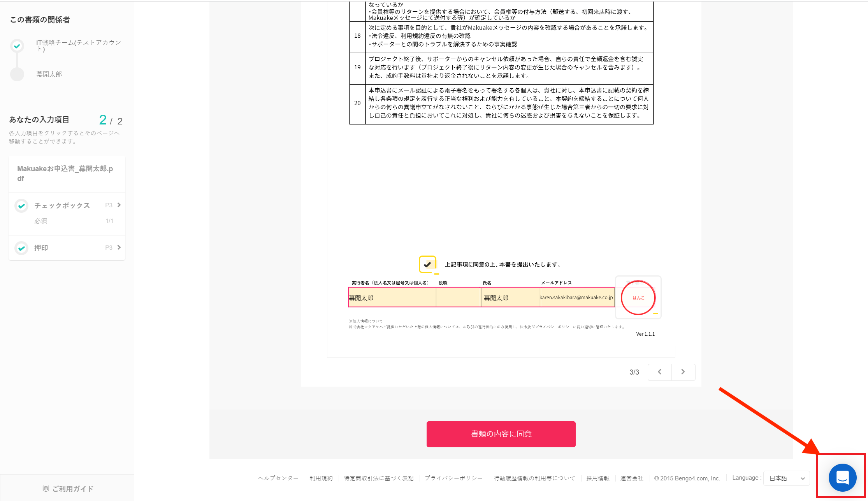This screenshot has height=501, width=868.
Task: Open the chat support bubble icon
Action: click(842, 477)
